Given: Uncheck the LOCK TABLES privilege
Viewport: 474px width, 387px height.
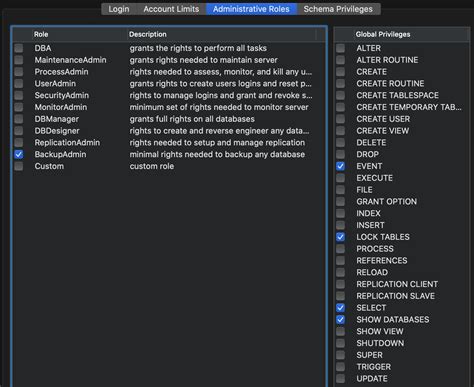Looking at the screenshot, I should (x=340, y=237).
